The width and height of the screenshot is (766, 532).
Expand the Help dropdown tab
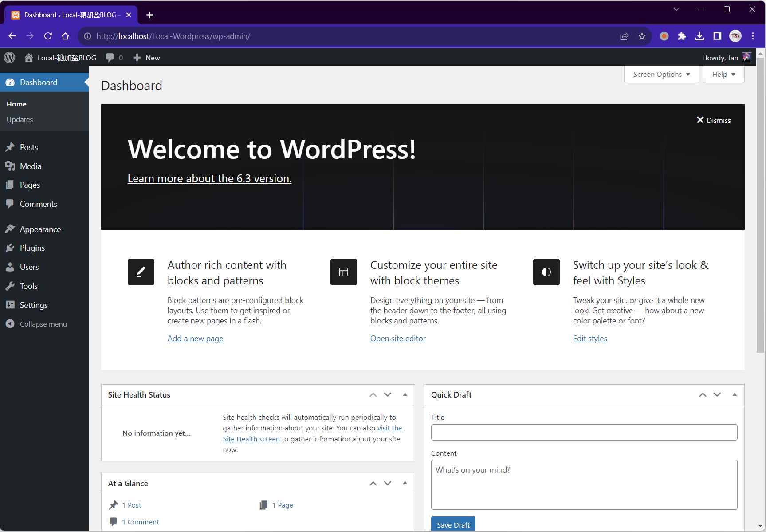click(723, 74)
